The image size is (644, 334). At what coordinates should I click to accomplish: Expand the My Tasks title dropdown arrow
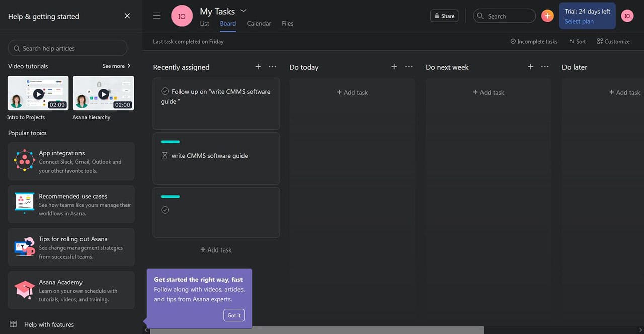tap(244, 11)
